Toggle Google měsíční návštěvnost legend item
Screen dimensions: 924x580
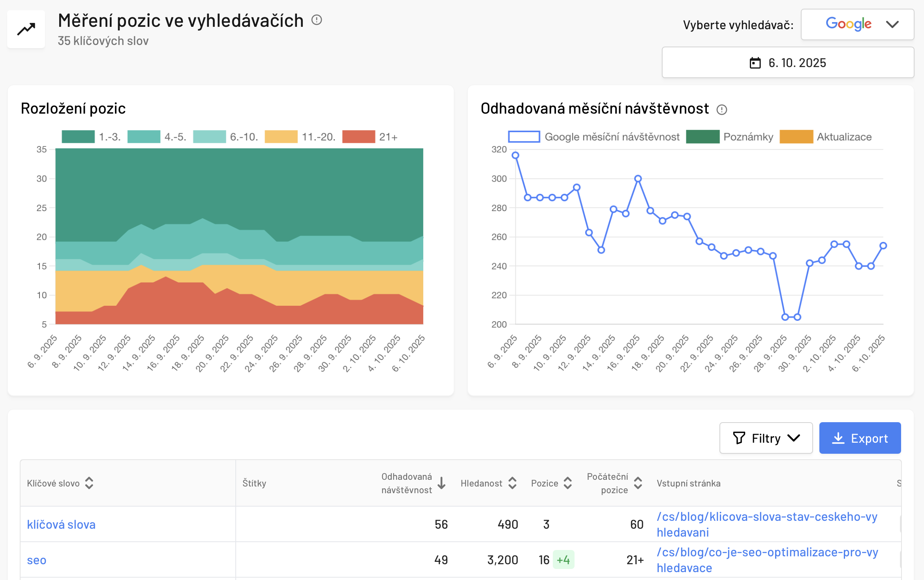(524, 137)
